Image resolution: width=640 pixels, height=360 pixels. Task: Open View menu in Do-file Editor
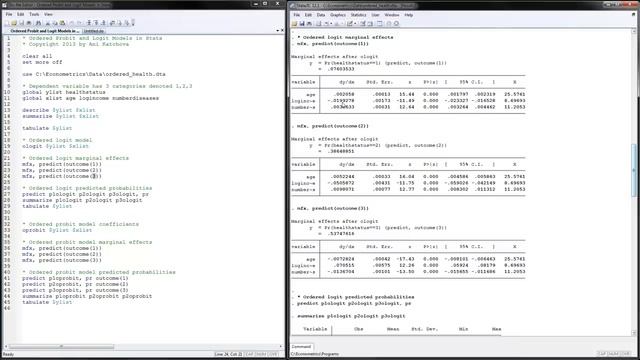coord(48,14)
